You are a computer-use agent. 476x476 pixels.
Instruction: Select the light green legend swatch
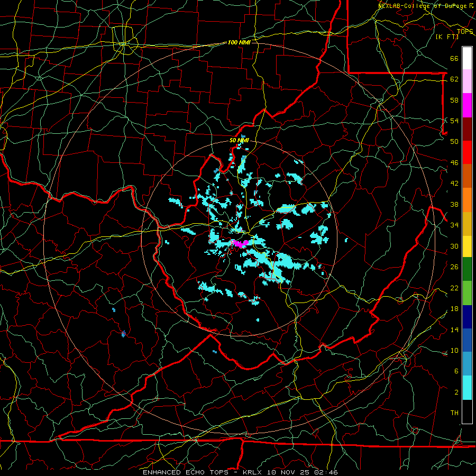(467, 294)
